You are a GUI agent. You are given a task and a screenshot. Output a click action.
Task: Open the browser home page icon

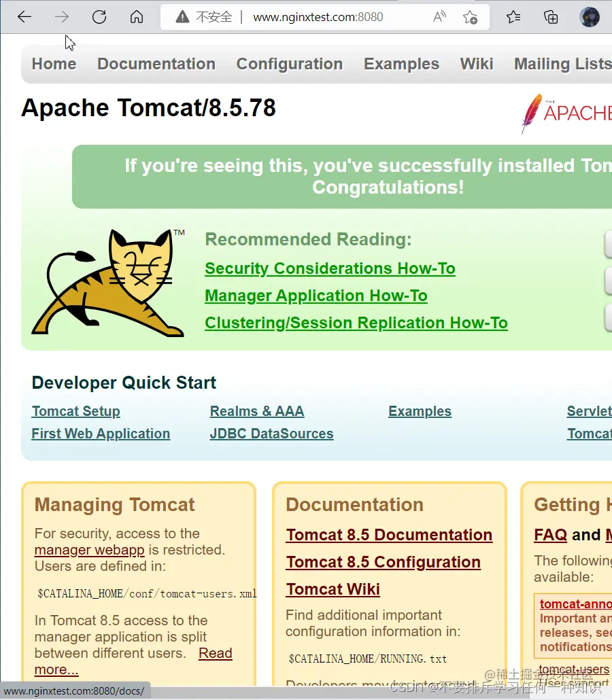(x=137, y=17)
